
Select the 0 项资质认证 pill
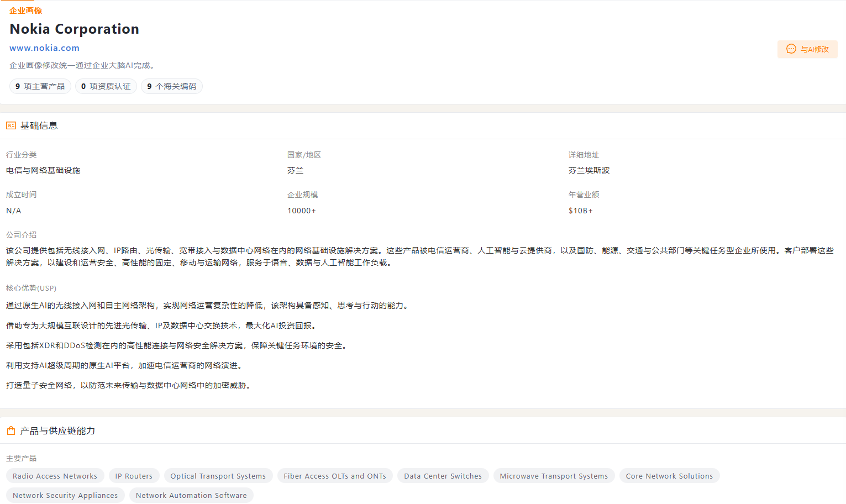(x=106, y=86)
